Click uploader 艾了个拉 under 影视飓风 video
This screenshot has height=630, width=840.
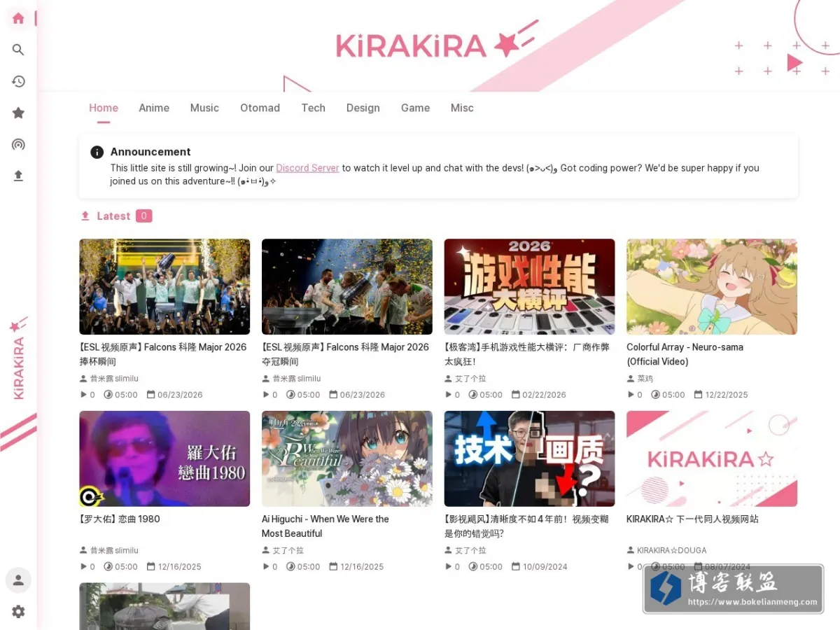point(470,551)
